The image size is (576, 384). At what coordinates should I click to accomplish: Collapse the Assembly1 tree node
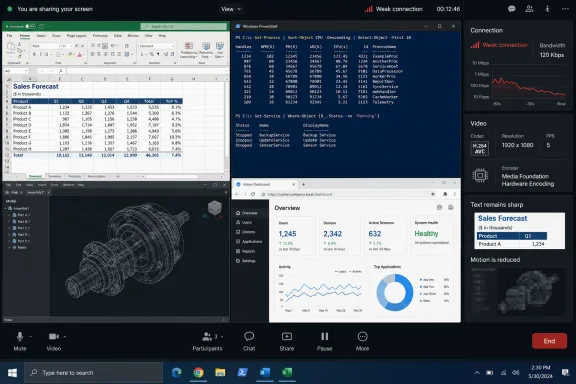tap(6, 208)
